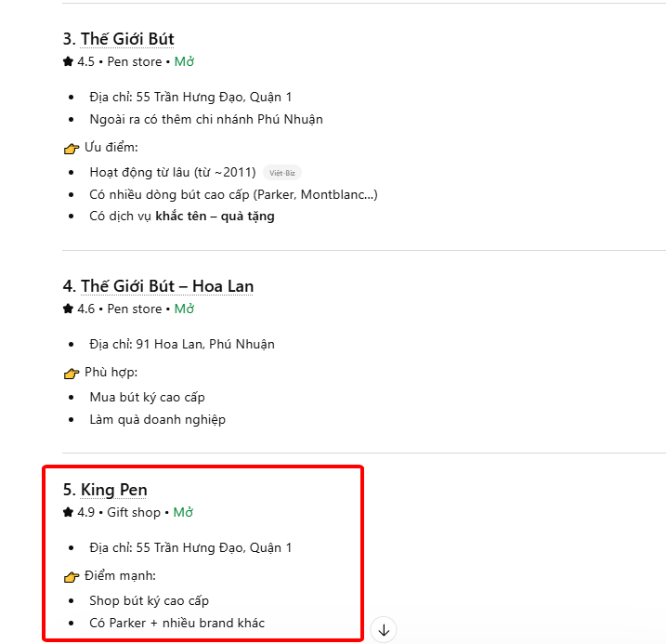Click the "Làm quà doanh nghiệp" bullet
The image size is (666, 644).
157,419
